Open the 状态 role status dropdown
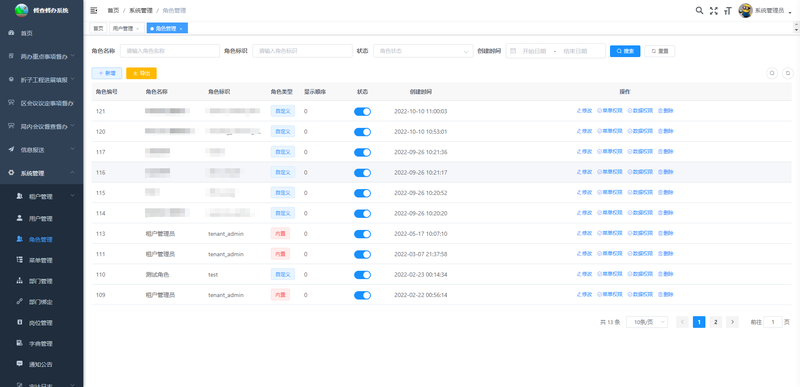The image size is (800, 387). pyautogui.click(x=423, y=51)
